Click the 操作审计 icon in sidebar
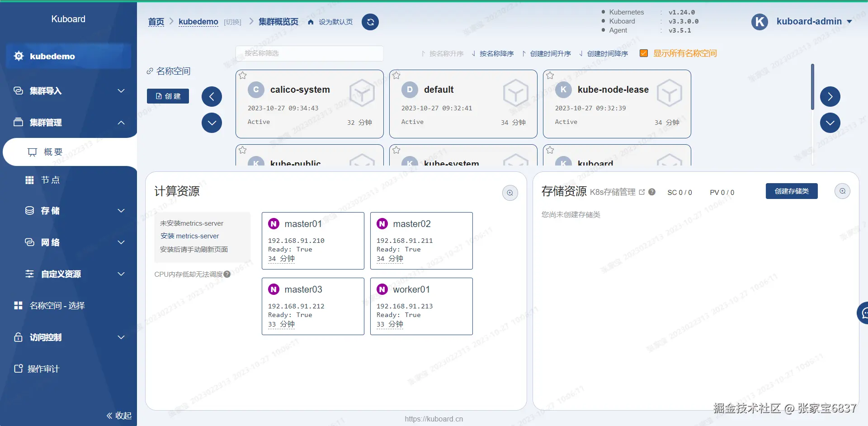Viewport: 868px width, 426px height. [x=19, y=369]
